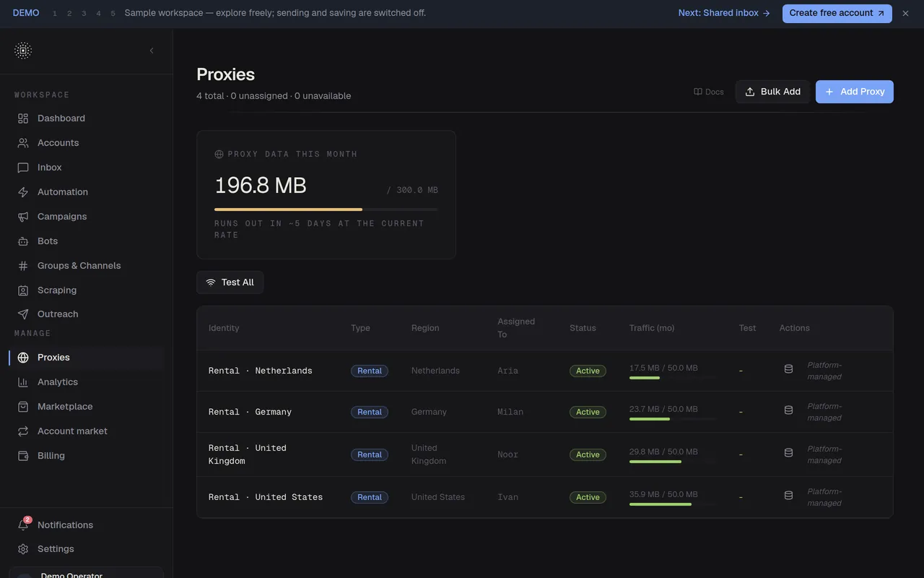Click the Account market swap icon
The image size is (924, 578).
[x=23, y=431]
